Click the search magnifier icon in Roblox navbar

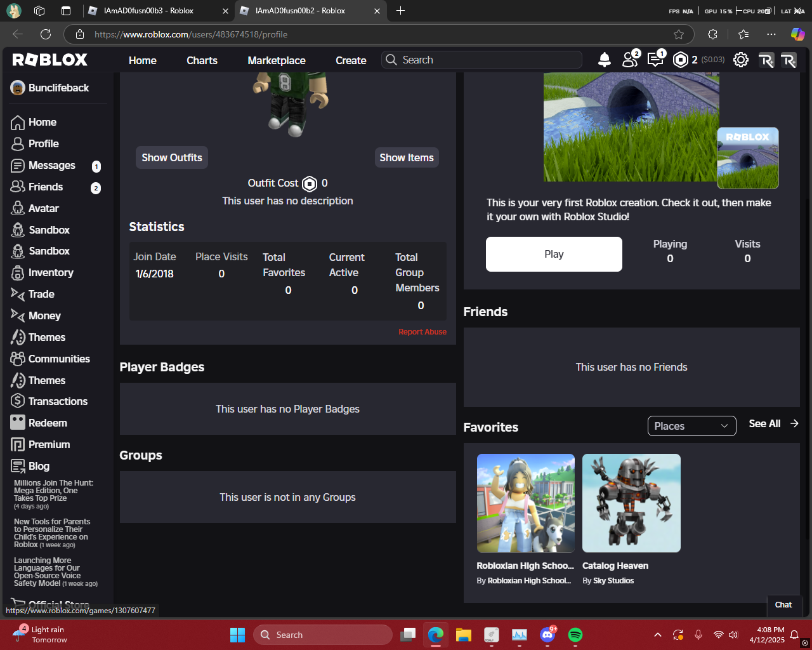coord(391,60)
